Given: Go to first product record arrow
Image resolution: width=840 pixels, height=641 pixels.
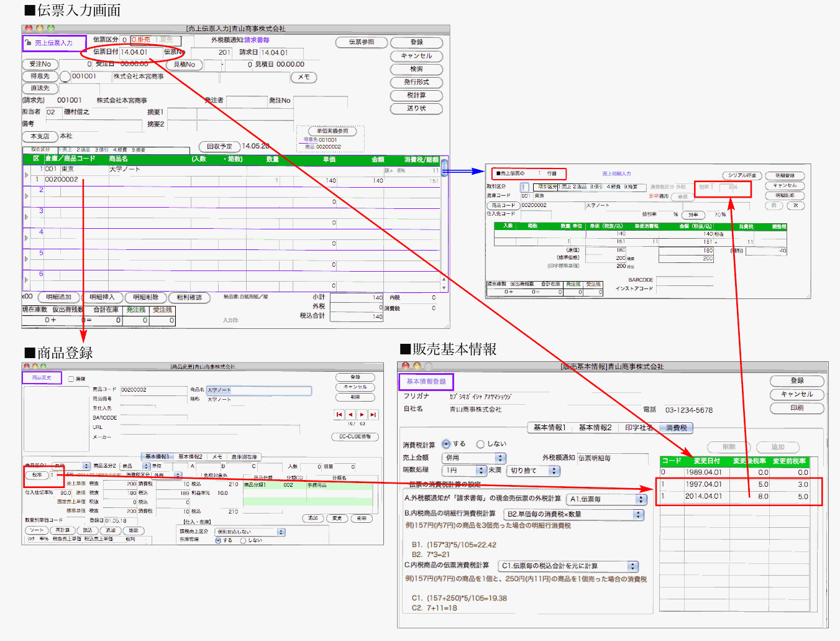Looking at the screenshot, I should click(x=339, y=414).
